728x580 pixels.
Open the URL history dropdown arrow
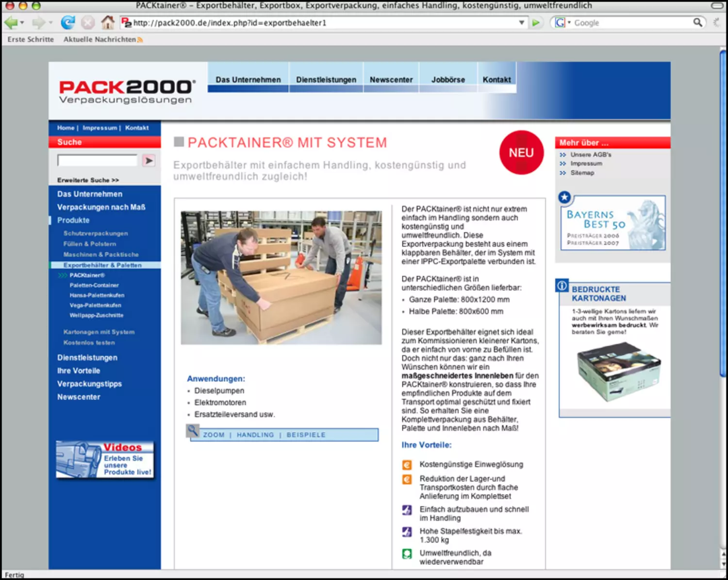522,23
